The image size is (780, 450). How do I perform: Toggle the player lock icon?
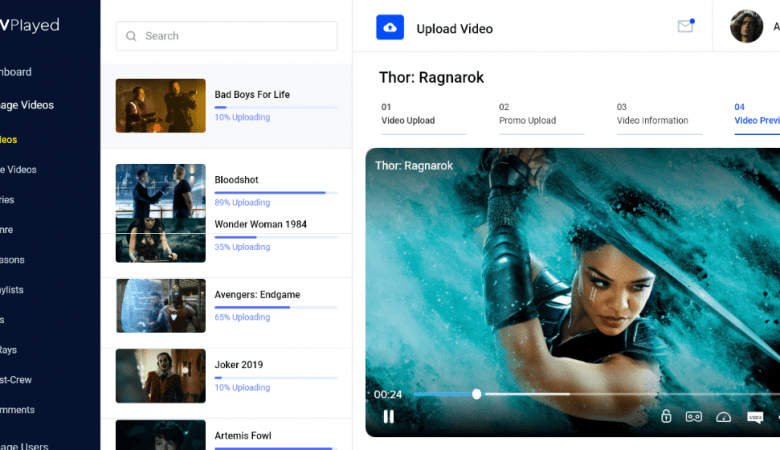pyautogui.click(x=666, y=416)
